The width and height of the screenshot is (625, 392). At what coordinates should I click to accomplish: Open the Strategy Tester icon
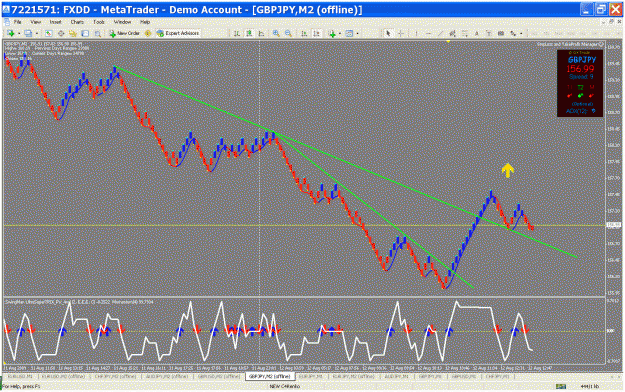(98, 33)
